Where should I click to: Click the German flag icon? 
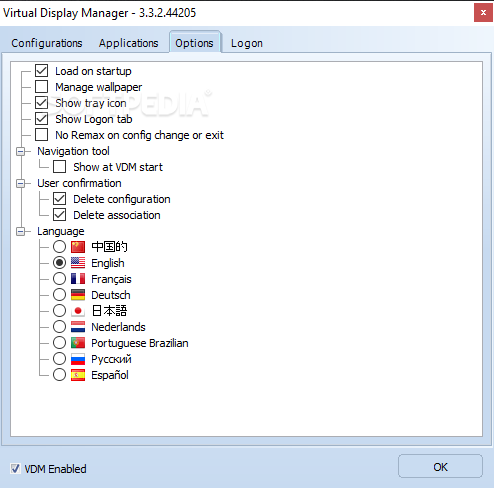pyautogui.click(x=78, y=295)
